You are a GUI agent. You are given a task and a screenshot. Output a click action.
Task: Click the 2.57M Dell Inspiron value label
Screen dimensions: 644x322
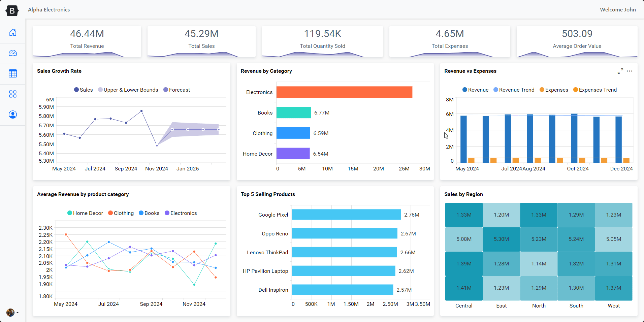click(x=404, y=290)
